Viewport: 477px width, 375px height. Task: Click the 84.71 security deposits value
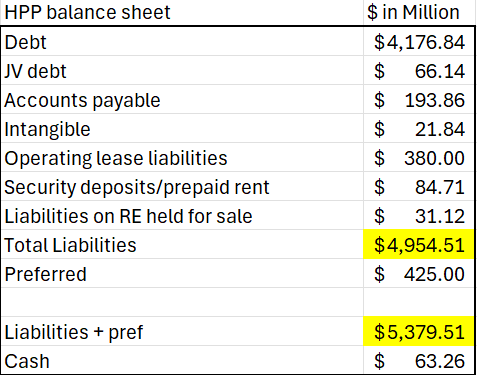coord(419,186)
